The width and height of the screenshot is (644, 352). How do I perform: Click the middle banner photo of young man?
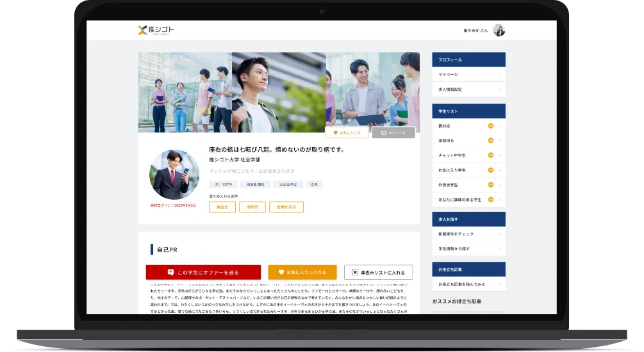click(x=279, y=92)
